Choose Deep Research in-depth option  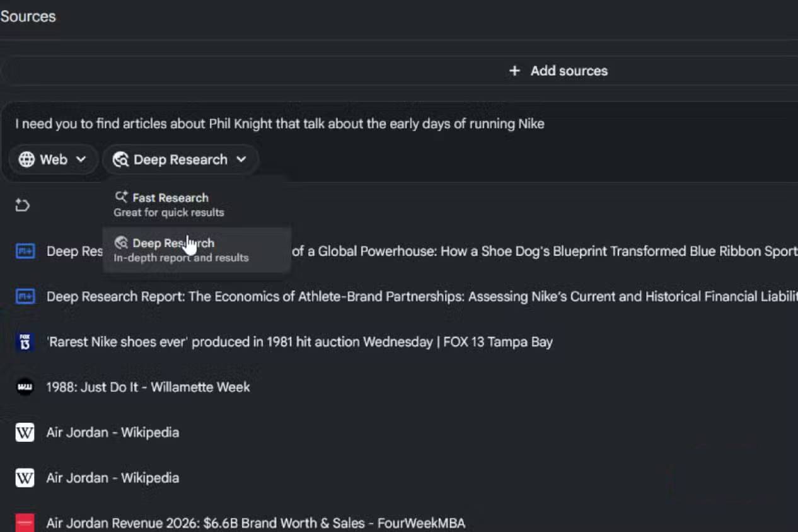[x=196, y=250]
